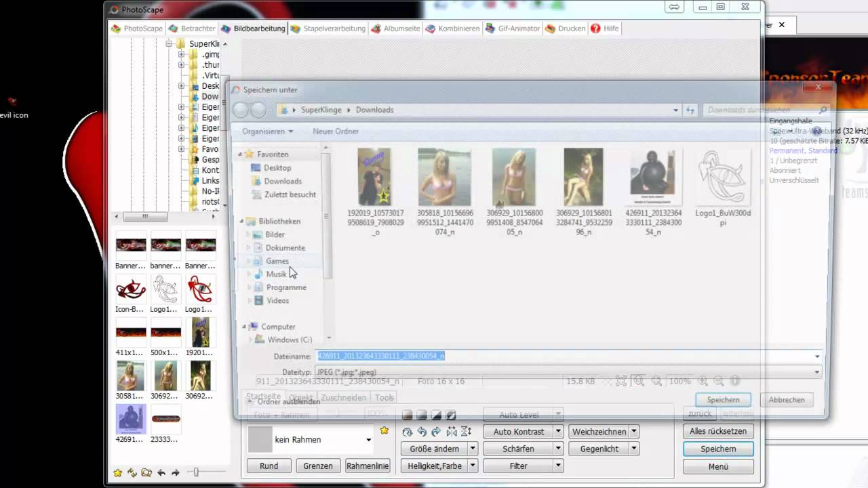Click the info icon in the status bar
The height and width of the screenshot is (488, 868).
tap(735, 381)
